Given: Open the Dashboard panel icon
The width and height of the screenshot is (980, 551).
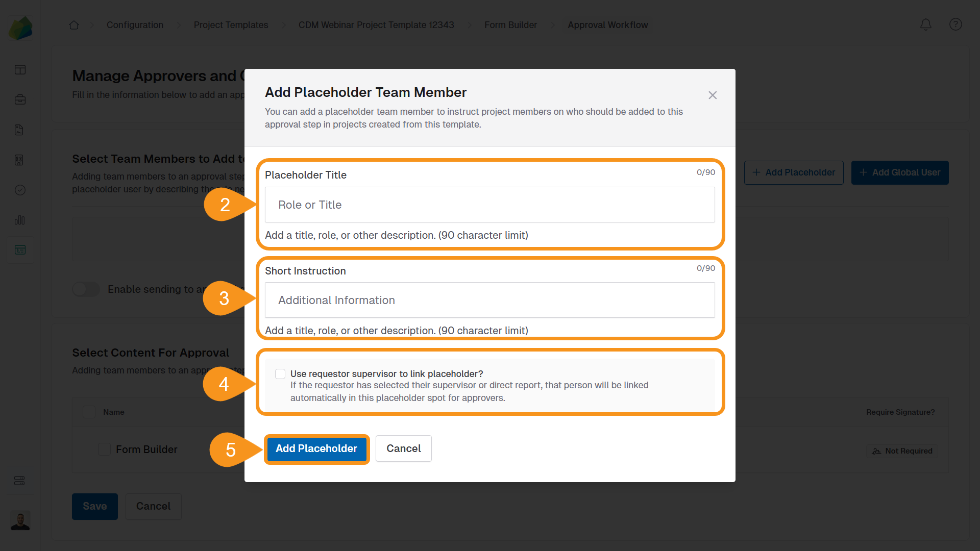Looking at the screenshot, I should click(x=20, y=69).
